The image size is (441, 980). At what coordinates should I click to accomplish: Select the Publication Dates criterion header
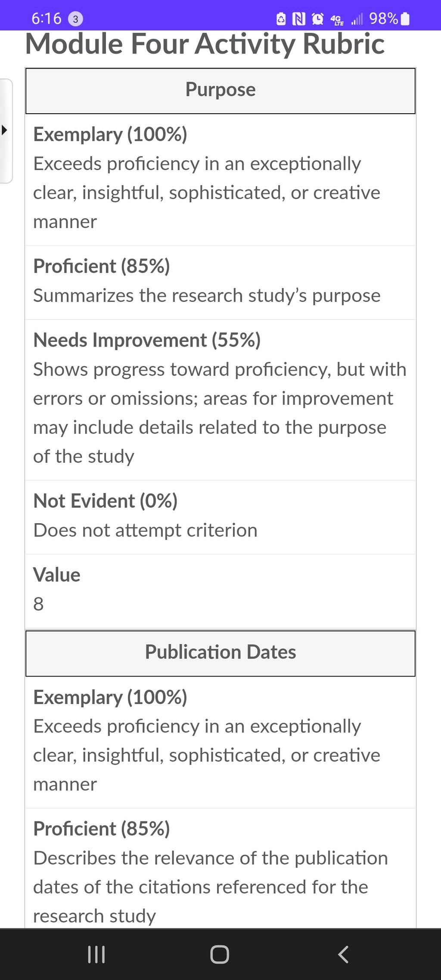click(220, 653)
